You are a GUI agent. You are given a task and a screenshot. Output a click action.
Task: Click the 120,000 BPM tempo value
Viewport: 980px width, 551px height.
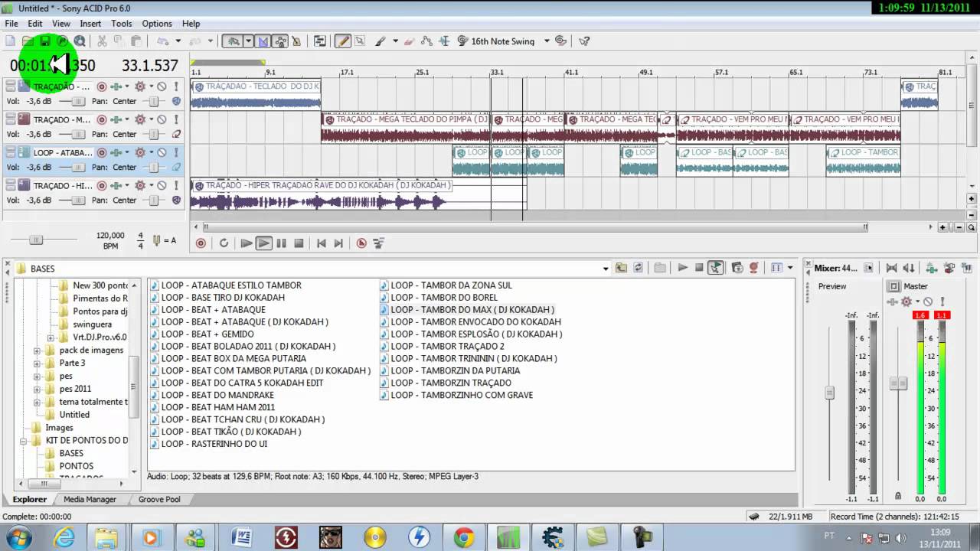(x=110, y=236)
